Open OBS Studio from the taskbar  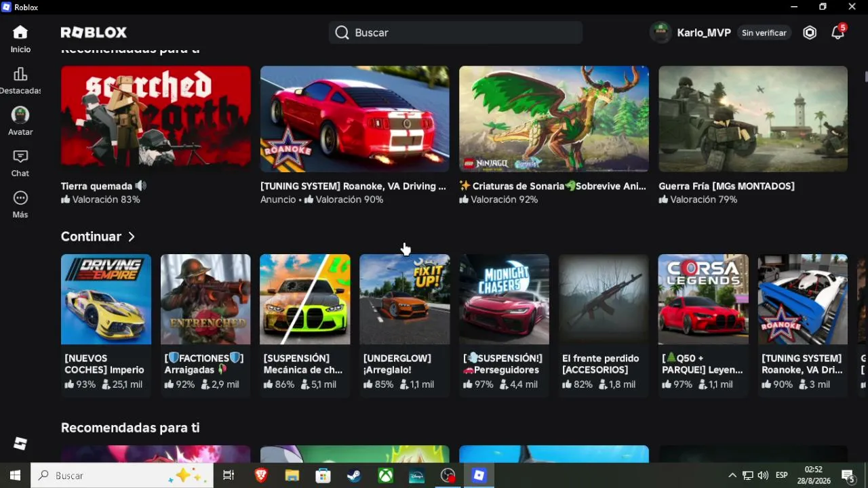pyautogui.click(x=448, y=476)
